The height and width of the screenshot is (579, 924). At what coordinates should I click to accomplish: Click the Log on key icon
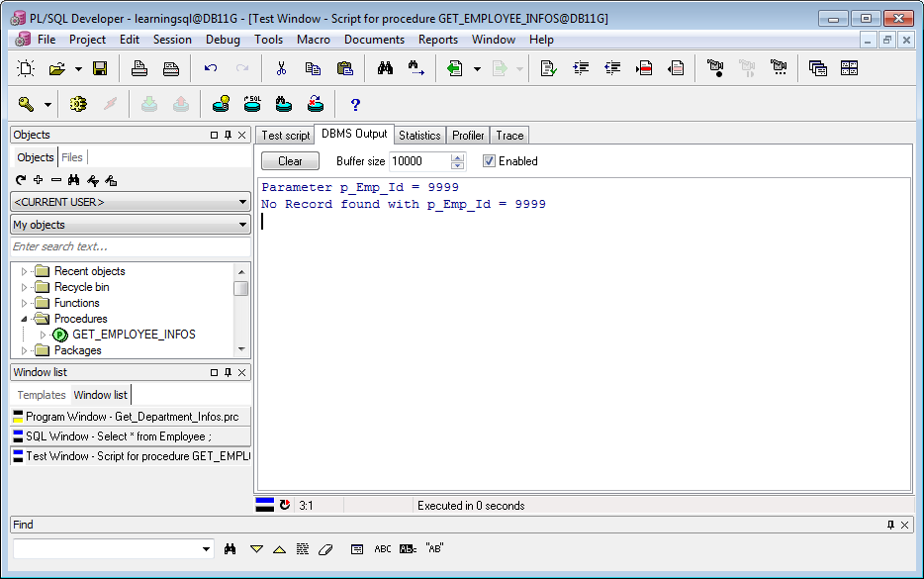pos(26,104)
